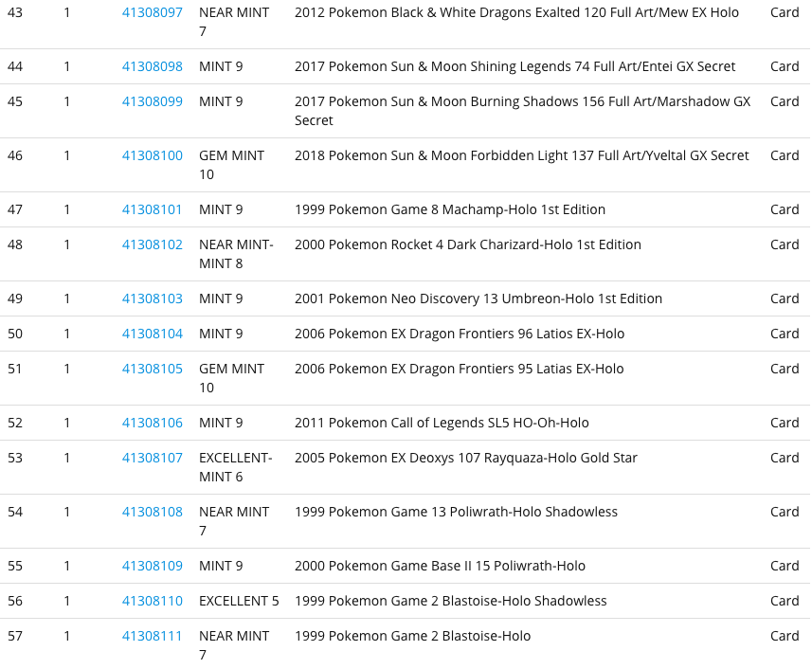The width and height of the screenshot is (812, 669).
Task: Open cert number 41308106 link
Action: [x=153, y=423]
